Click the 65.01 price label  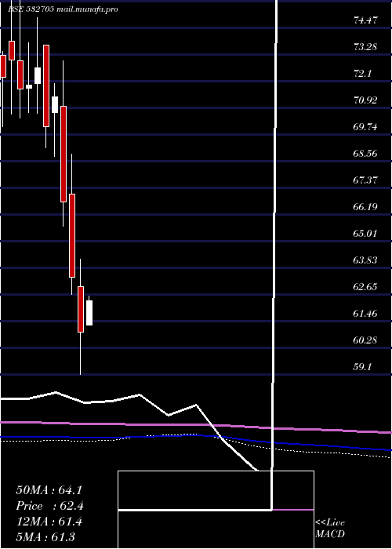tap(365, 233)
